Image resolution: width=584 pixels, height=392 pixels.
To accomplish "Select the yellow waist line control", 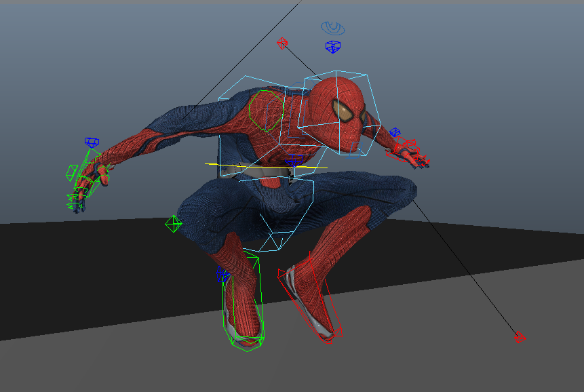I will pos(266,166).
